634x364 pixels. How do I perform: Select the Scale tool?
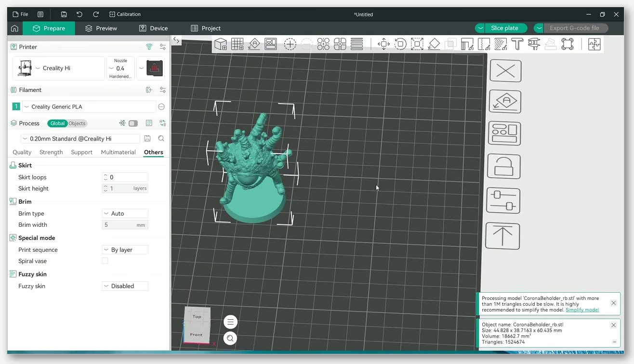417,44
